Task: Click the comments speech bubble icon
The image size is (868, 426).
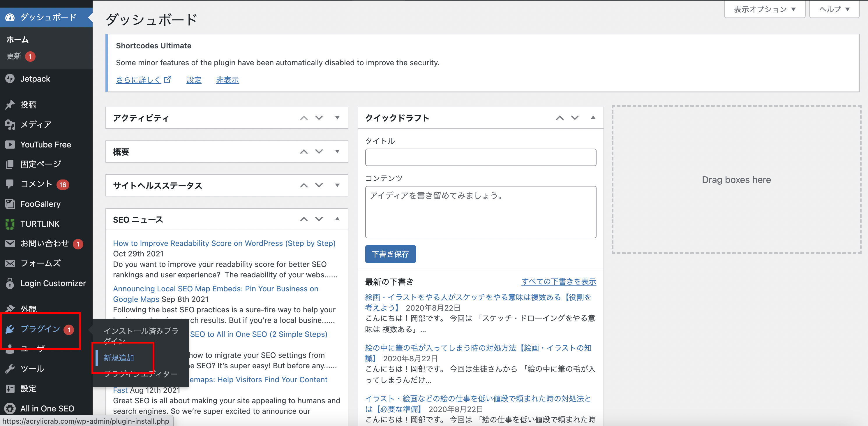Action: [x=10, y=184]
